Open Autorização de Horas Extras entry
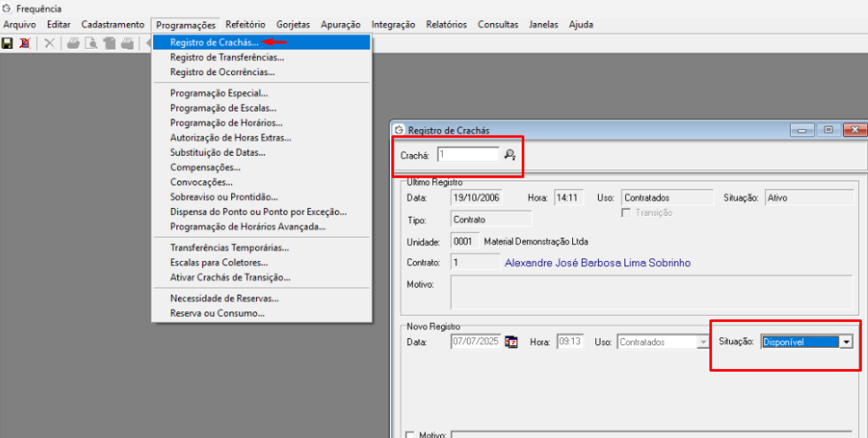868x438 pixels. click(x=230, y=137)
